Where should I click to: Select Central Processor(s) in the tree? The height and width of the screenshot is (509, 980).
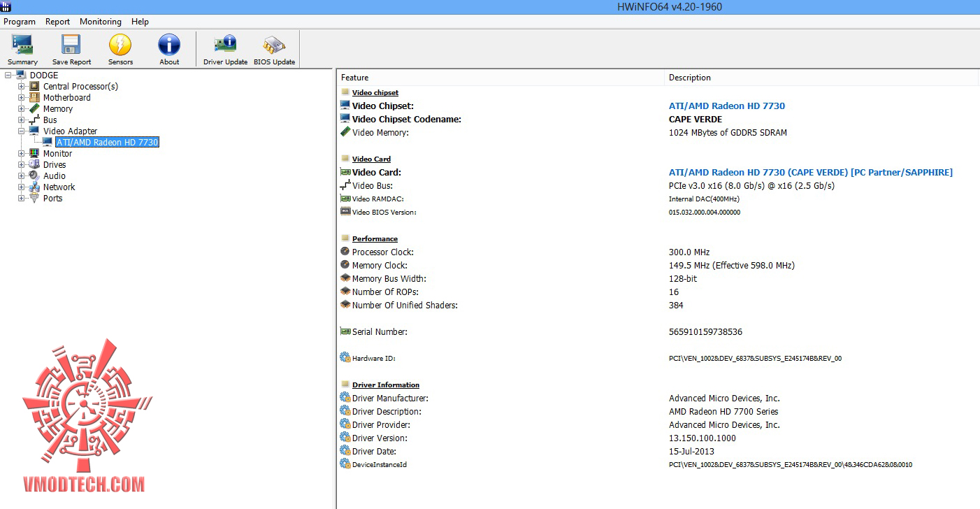click(x=80, y=87)
